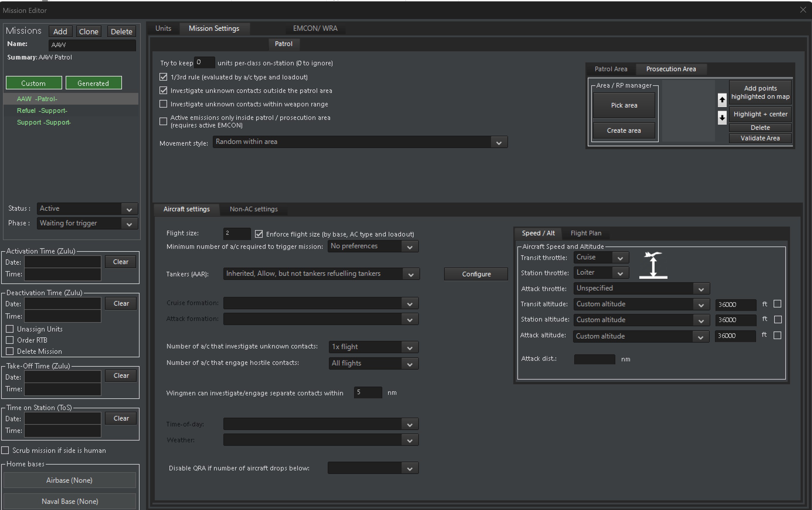Click the tanker Configure button
The image size is (812, 510).
tap(476, 274)
